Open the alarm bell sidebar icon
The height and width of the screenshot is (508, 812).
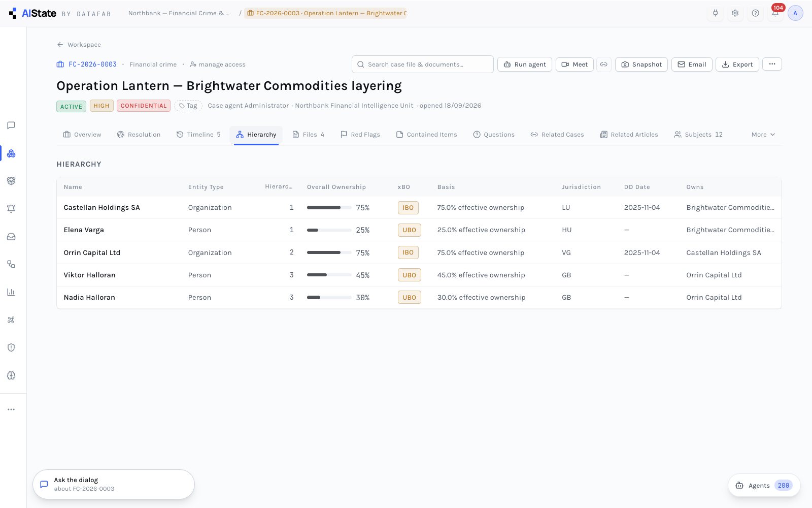click(11, 209)
